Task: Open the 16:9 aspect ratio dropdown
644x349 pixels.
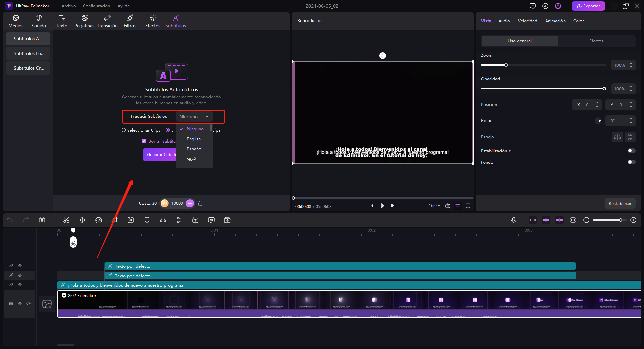Action: tap(434, 206)
